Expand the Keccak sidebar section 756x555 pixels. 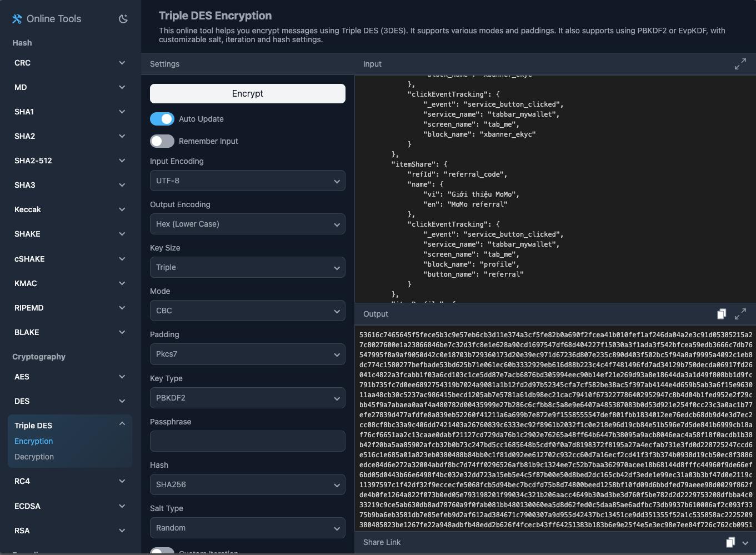pyautogui.click(x=70, y=209)
